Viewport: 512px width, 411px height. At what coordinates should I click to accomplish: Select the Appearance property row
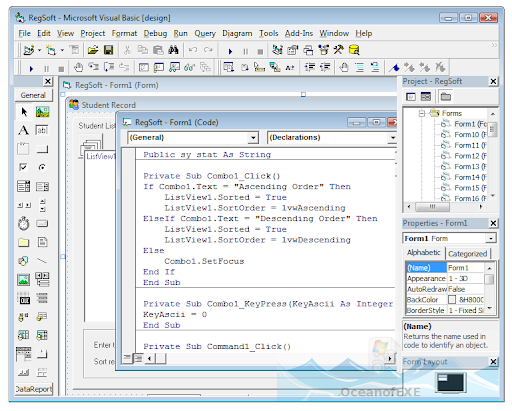[x=445, y=278]
